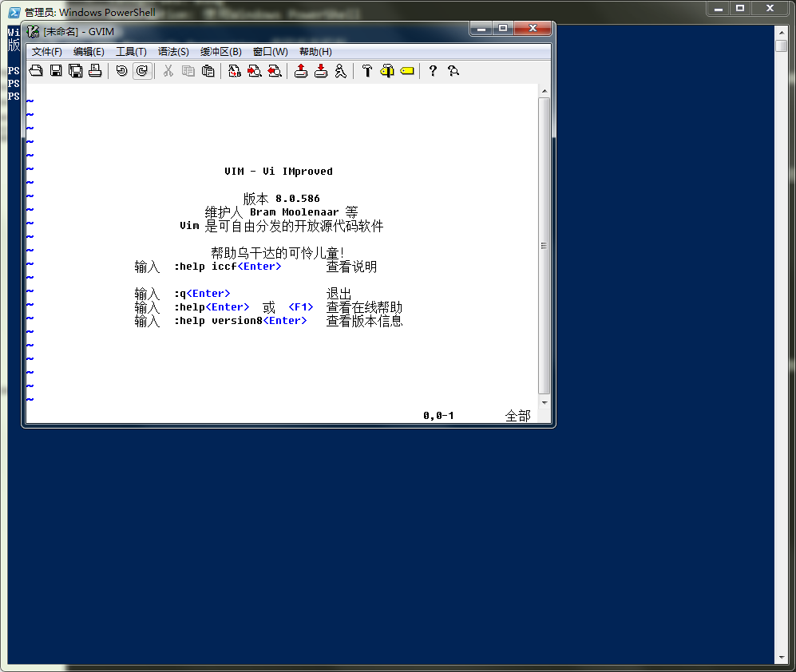Maximize the PowerShell window
The width and height of the screenshot is (796, 672).
click(740, 9)
